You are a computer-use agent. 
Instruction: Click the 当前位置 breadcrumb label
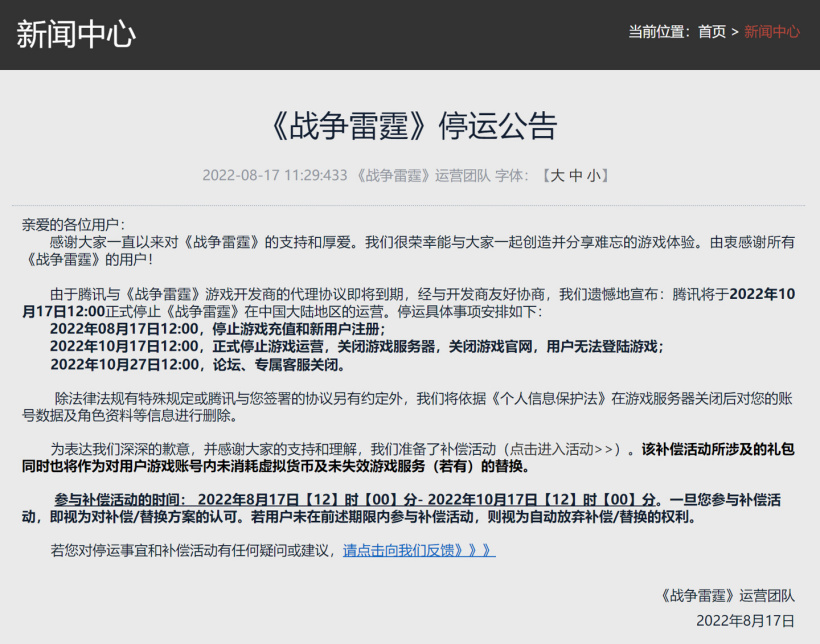[x=659, y=32]
